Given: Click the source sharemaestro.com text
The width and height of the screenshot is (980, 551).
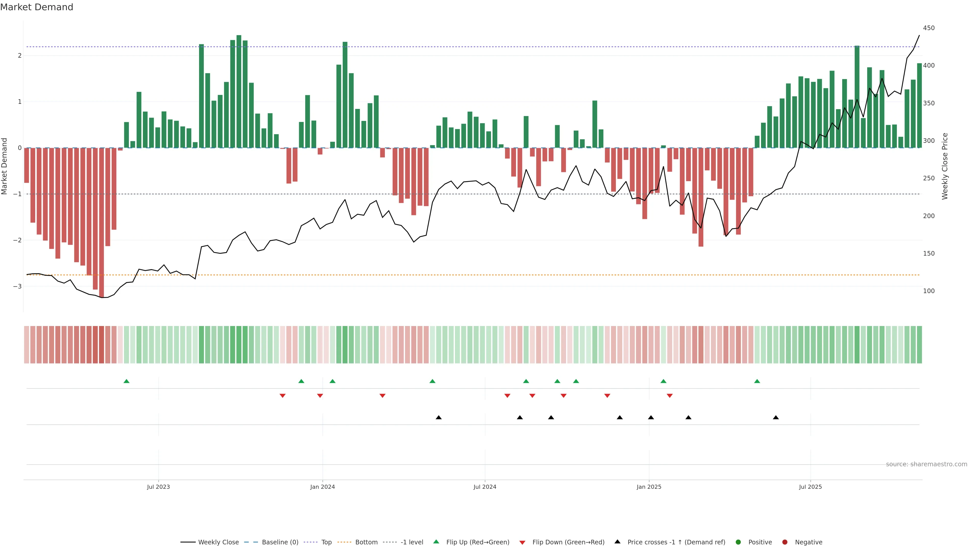Looking at the screenshot, I should [926, 464].
